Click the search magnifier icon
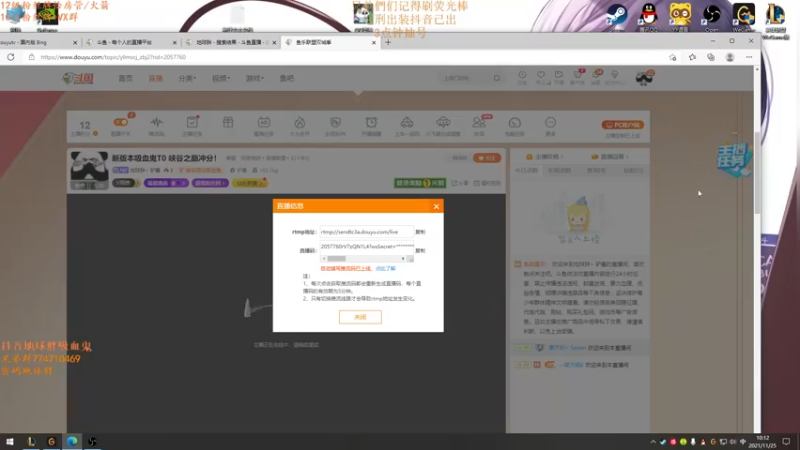Screen dimensions: 800x450 [496, 79]
